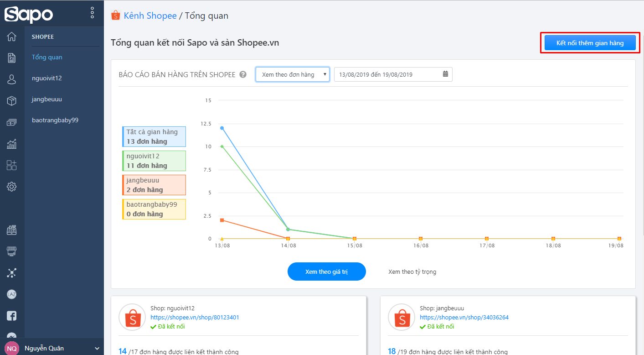Toggle the 'Tất cả gian hàng' legend series

(x=154, y=137)
